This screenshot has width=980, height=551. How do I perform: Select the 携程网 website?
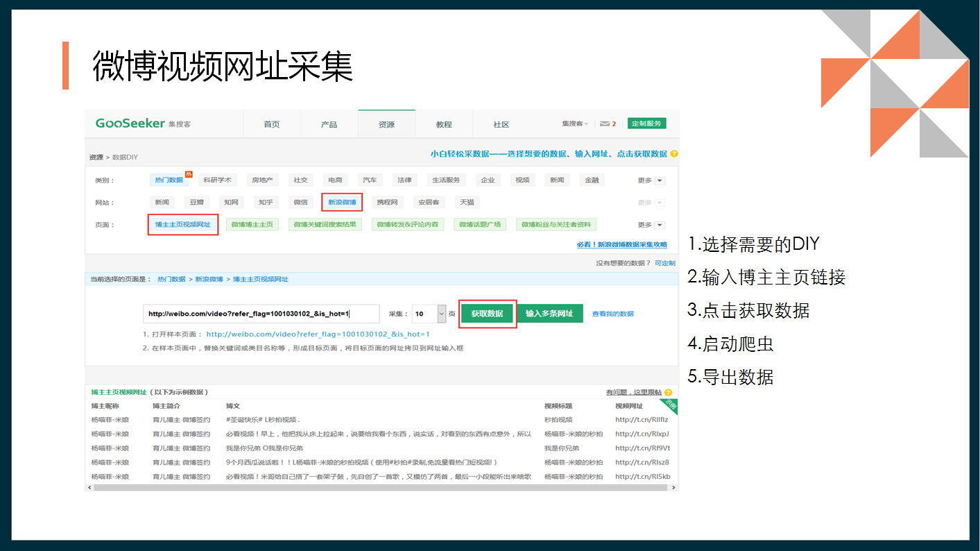pos(387,202)
